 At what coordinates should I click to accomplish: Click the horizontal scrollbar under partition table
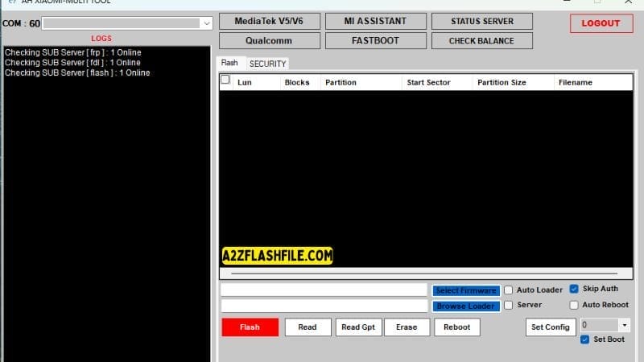tap(425, 274)
